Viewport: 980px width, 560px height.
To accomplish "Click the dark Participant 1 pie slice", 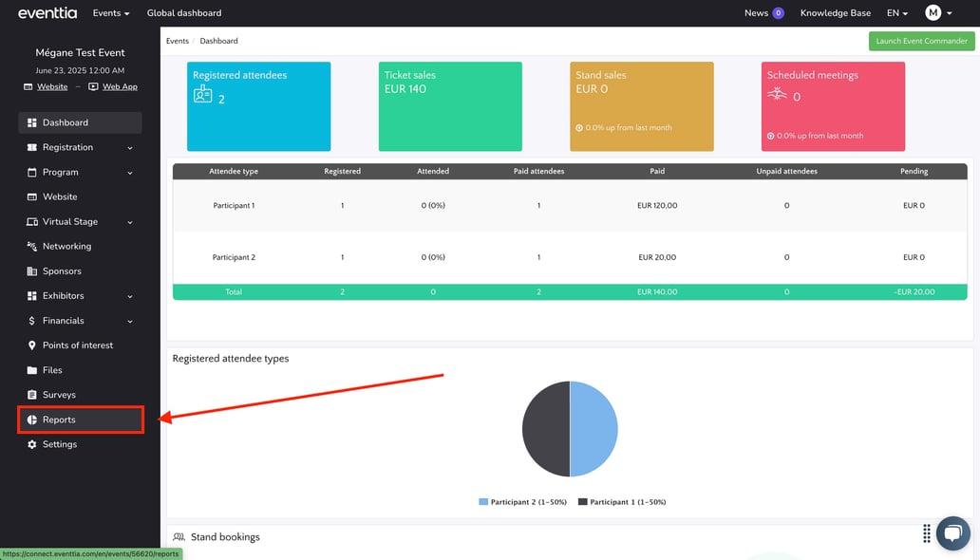I will coord(546,429).
